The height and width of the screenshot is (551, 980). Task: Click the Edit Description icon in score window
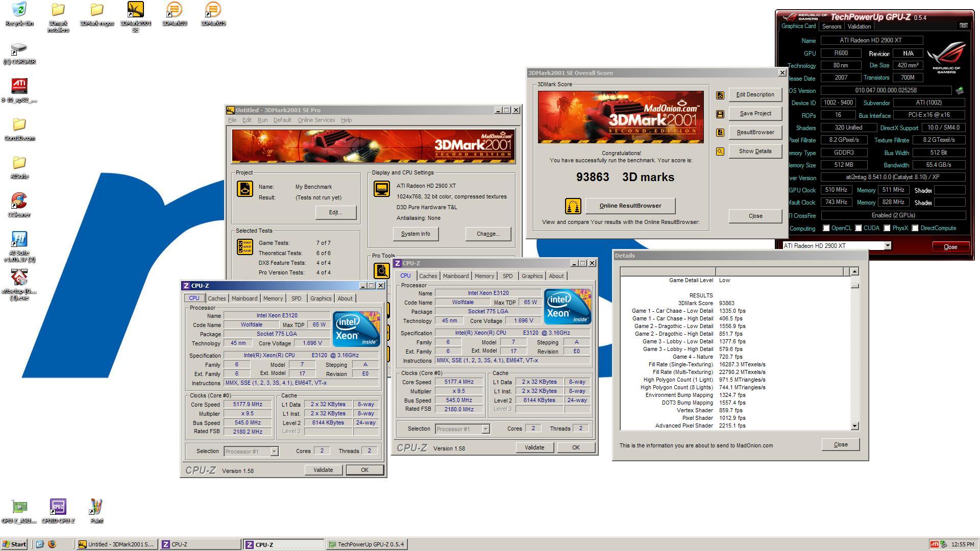(720, 95)
